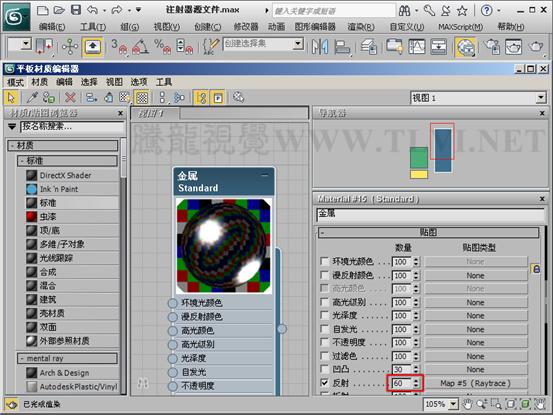
Task: Enable the 凹凸 bump map checkbox
Action: (x=324, y=369)
